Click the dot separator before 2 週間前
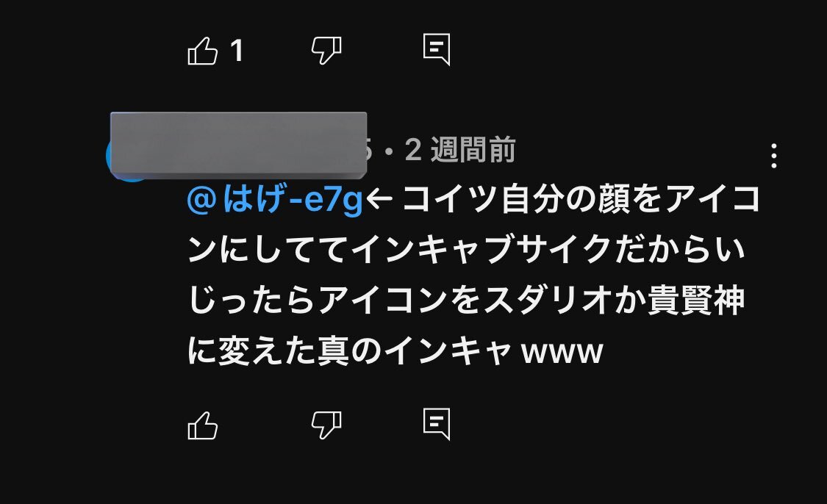The image size is (827, 504). (389, 152)
